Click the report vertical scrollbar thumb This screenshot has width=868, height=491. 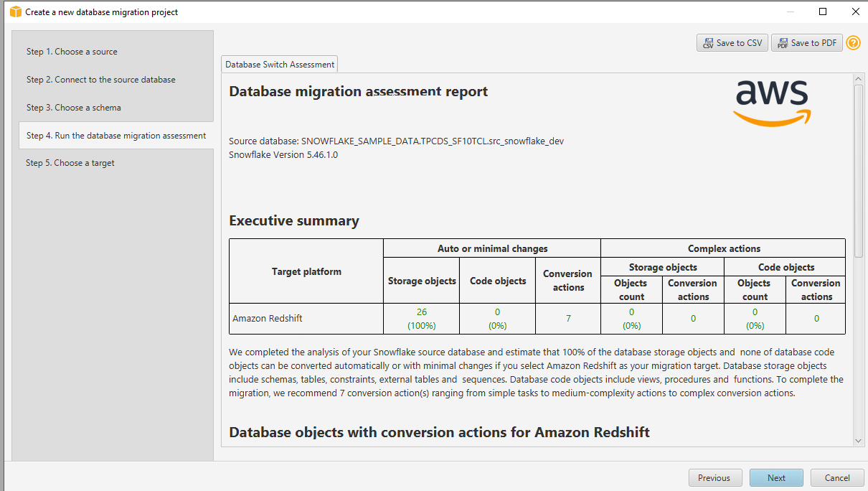pos(859,171)
